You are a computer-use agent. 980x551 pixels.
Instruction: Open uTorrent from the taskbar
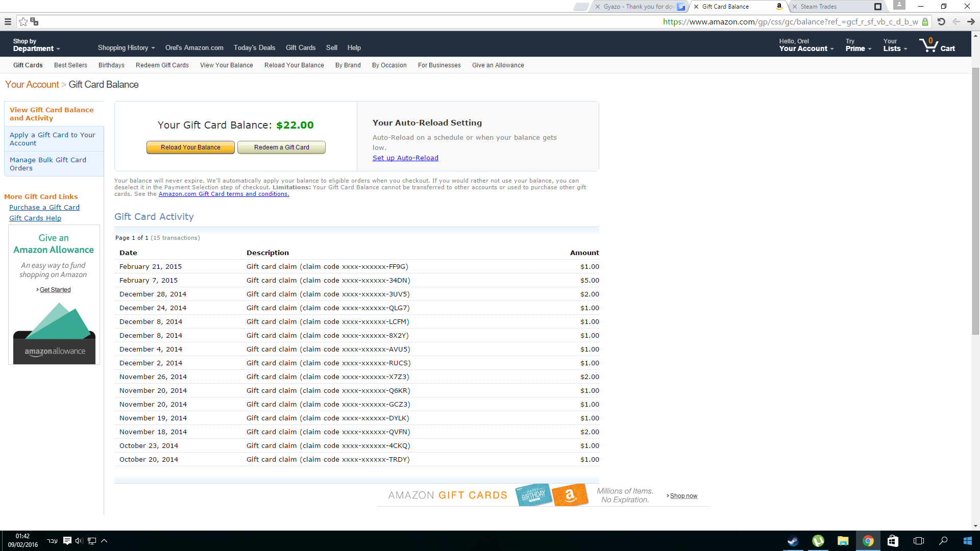pyautogui.click(x=818, y=541)
